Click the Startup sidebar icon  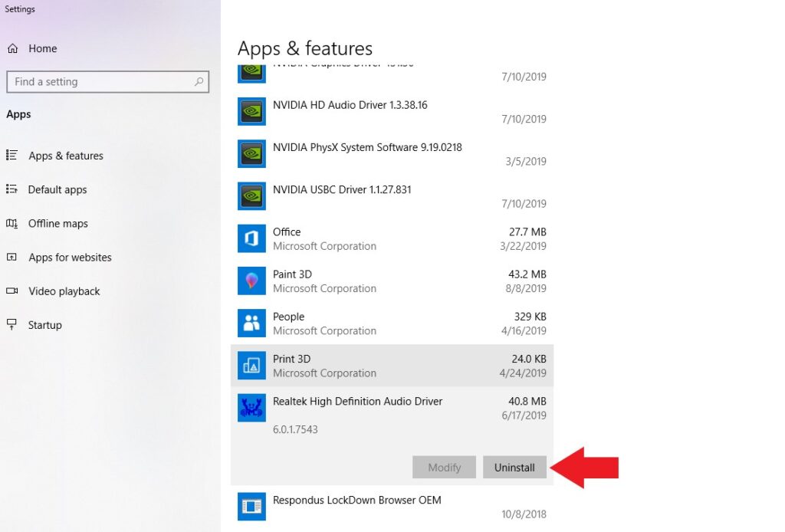(14, 325)
